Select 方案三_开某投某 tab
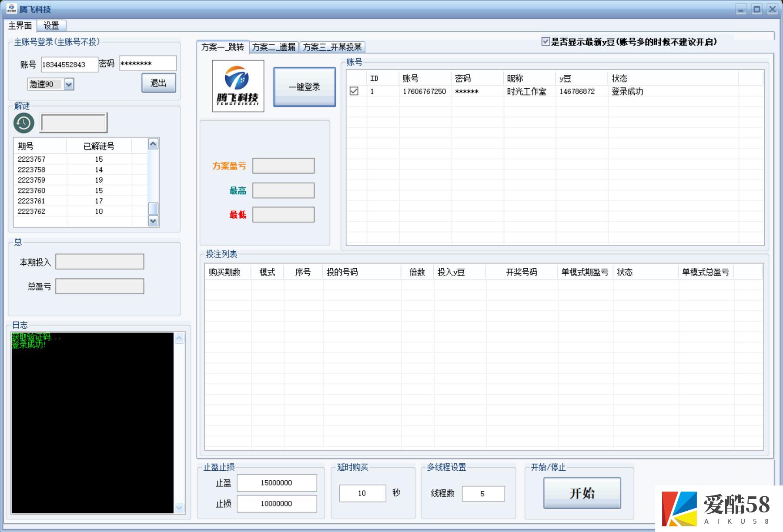The image size is (783, 532). (x=332, y=47)
